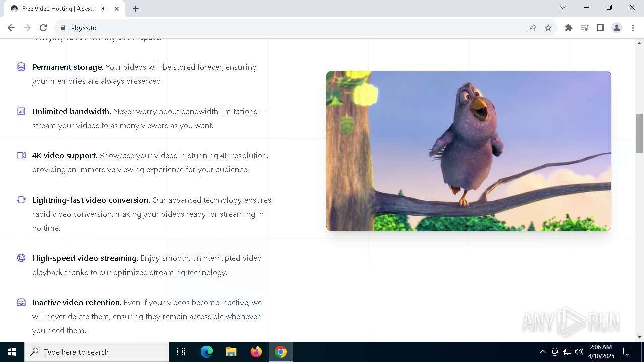Launch Firefox from the taskbar
Screen dimensions: 644x362
click(256, 352)
